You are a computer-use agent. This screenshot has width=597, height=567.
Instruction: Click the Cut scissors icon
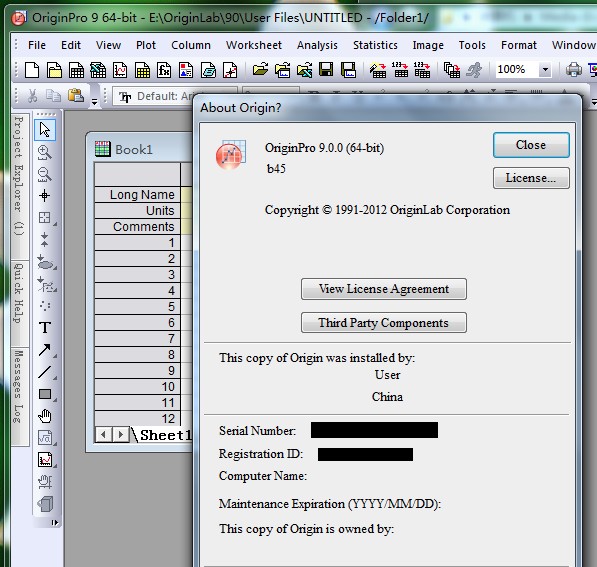click(33, 96)
